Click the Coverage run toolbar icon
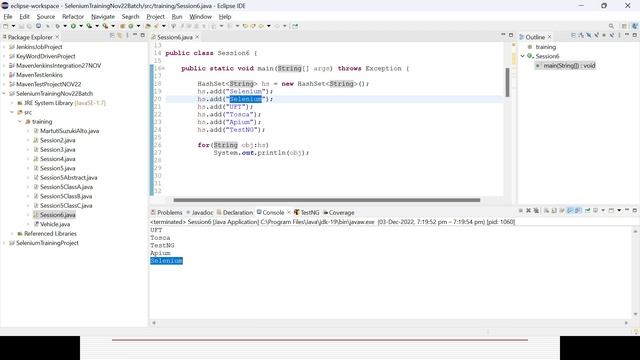Screen dimensions: 640x360 click(89, 26)
